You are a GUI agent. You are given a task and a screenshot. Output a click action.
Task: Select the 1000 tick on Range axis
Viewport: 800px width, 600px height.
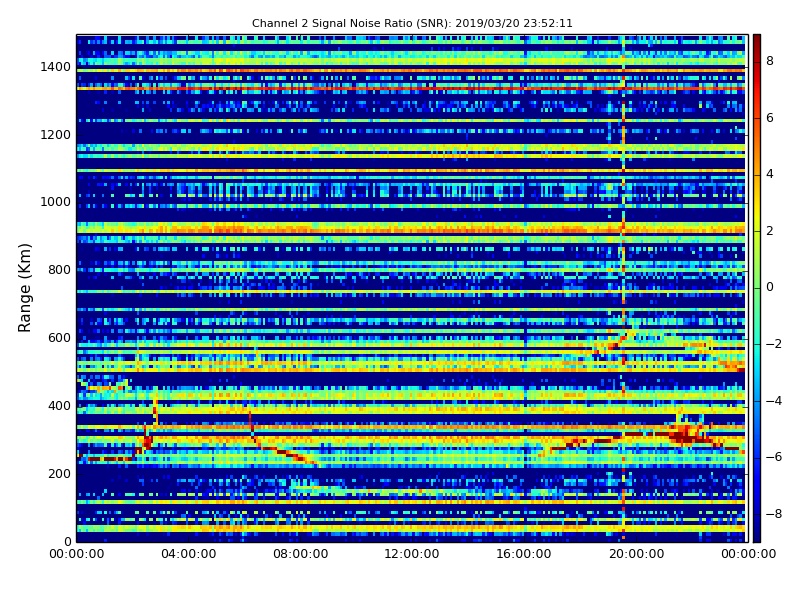(56, 202)
